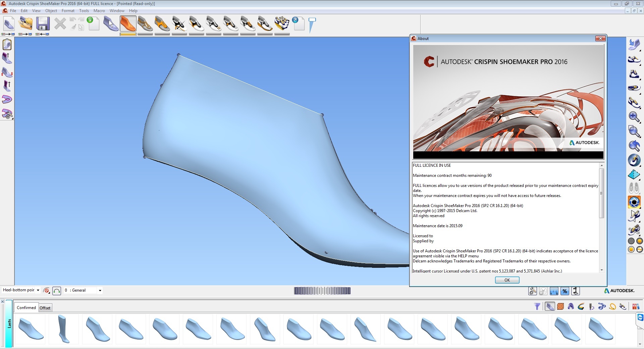Select the multiple shoes range icon
Image resolution: width=644 pixels, height=349 pixels.
[282, 24]
